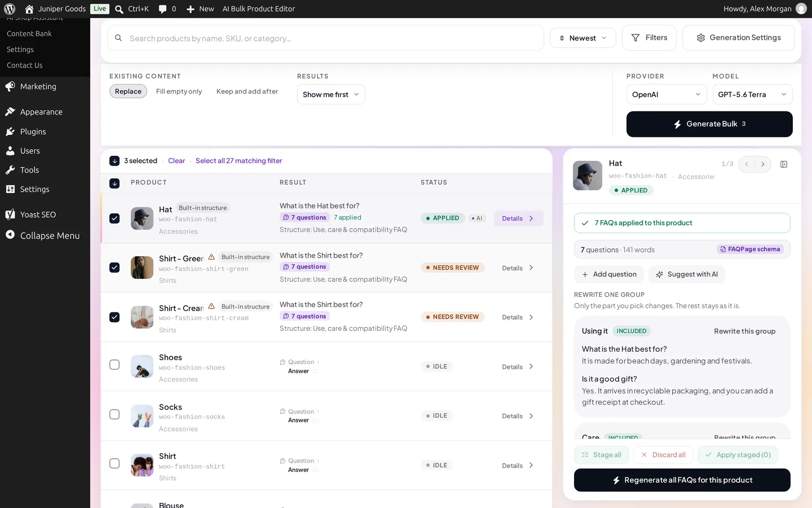Screen dimensions: 812x508
Task: Open the comments bubble icon in admin bar
Action: (162, 9)
